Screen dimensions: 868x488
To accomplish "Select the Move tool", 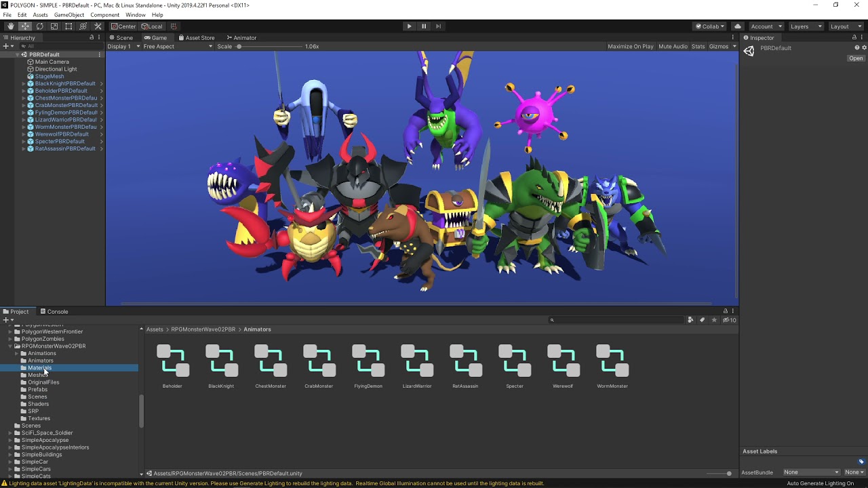I will tap(24, 26).
